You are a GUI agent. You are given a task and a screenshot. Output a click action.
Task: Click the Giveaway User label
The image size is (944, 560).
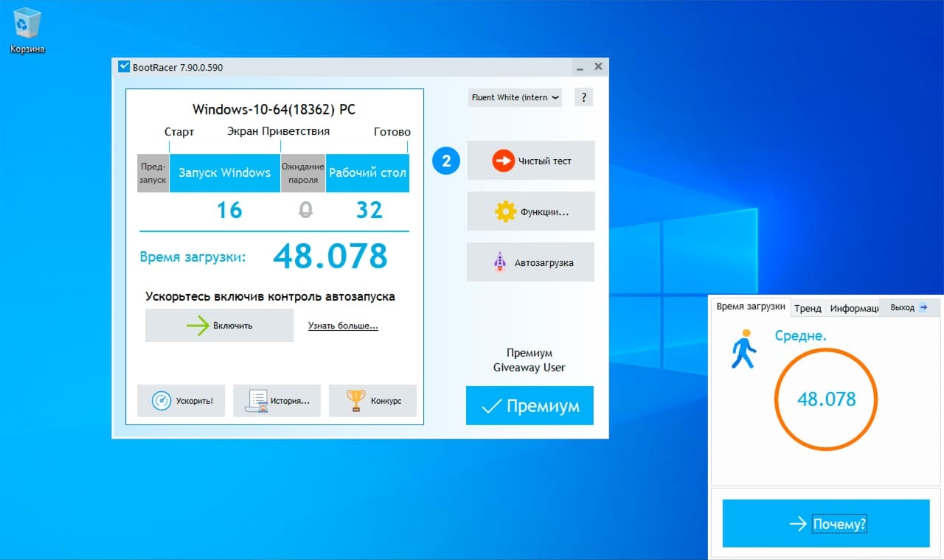coord(530,368)
